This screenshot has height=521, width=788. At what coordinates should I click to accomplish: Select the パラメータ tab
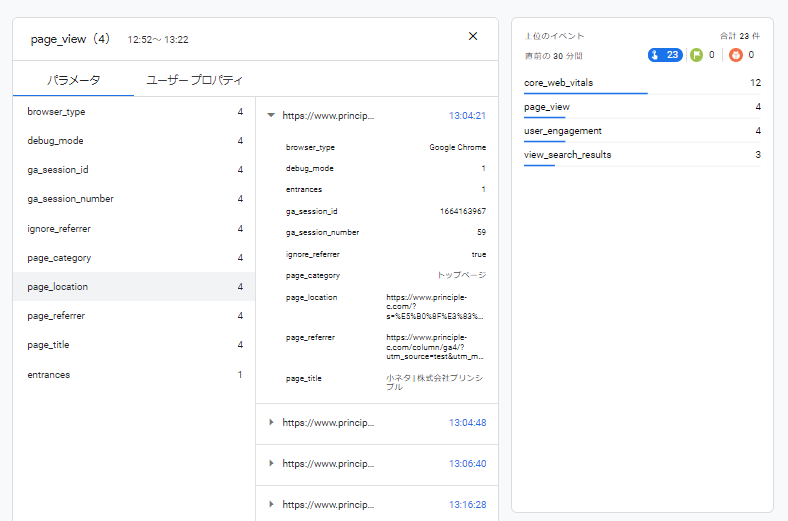coord(74,80)
